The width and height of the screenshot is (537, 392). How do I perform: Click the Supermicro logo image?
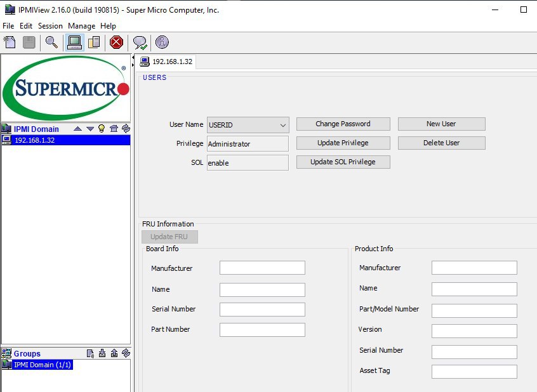click(x=66, y=88)
